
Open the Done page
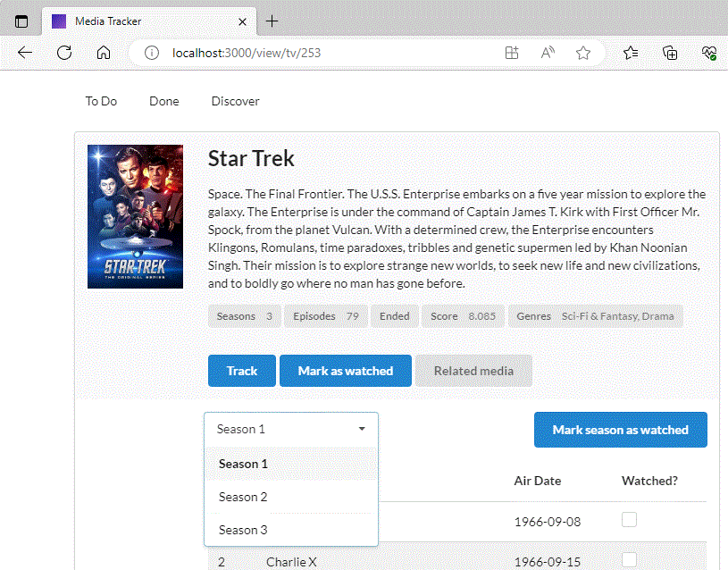pyautogui.click(x=163, y=101)
